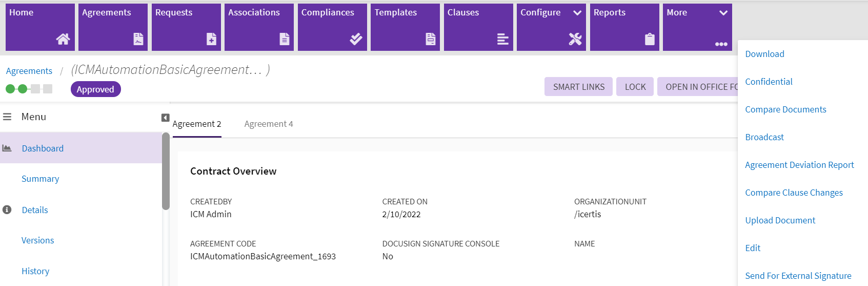Image resolution: width=868 pixels, height=286 pixels.
Task: Click the workflow status progress indicator
Action: pyautogui.click(x=29, y=89)
